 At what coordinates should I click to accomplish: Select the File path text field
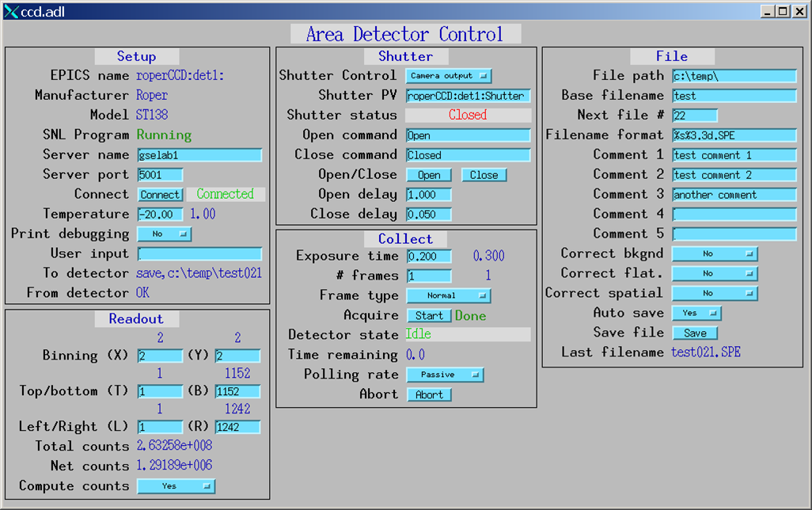click(x=734, y=76)
